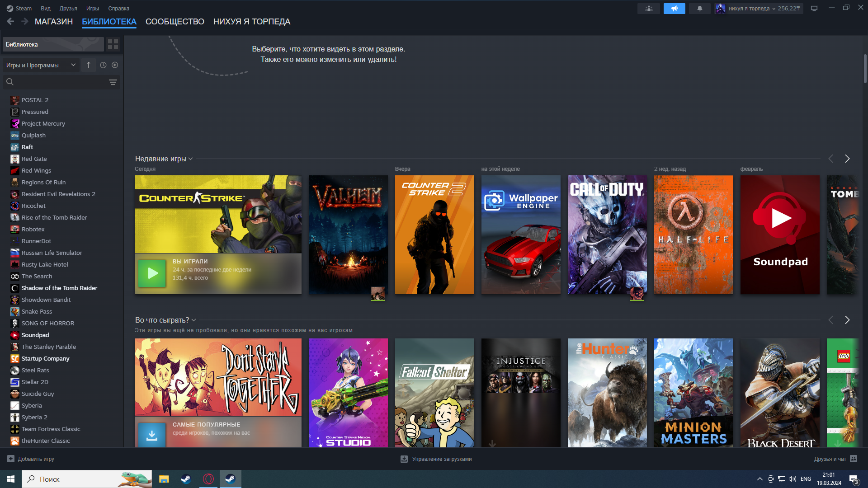The width and height of the screenshot is (868, 488).
Task: Expand the Игры и Программы dropdown
Action: tap(41, 65)
